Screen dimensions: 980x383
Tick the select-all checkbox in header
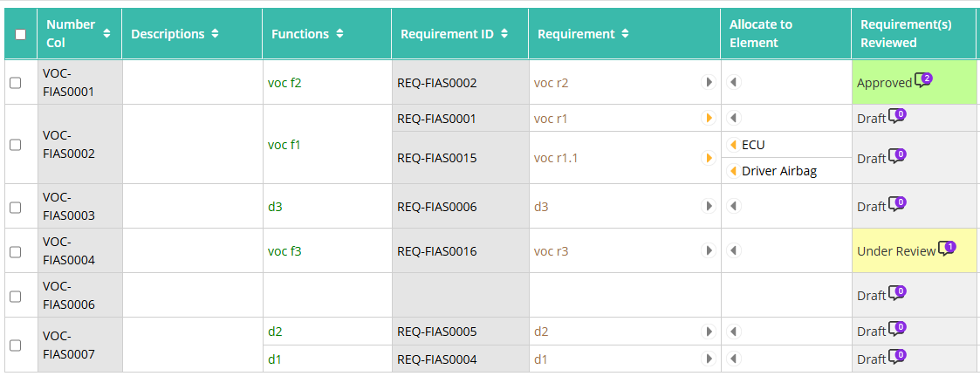[21, 34]
